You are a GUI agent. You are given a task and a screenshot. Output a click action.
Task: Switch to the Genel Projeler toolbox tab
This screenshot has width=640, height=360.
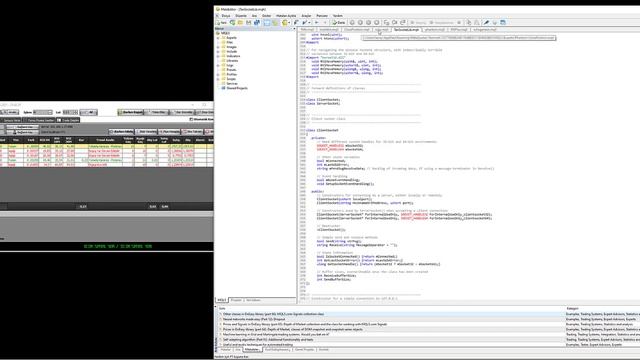pyautogui.click(x=304, y=350)
